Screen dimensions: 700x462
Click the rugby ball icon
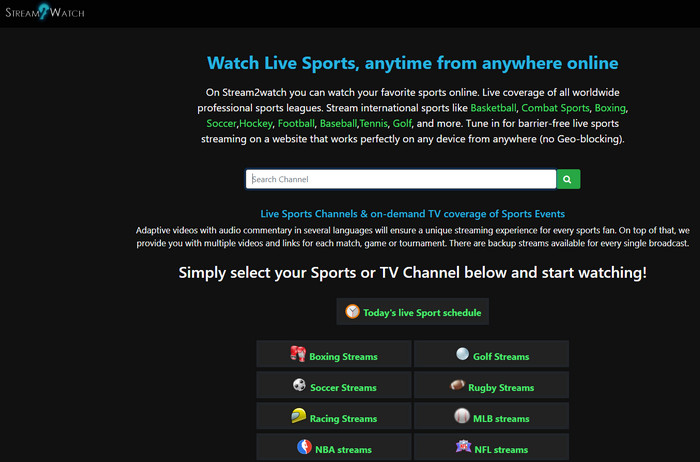[457, 385]
